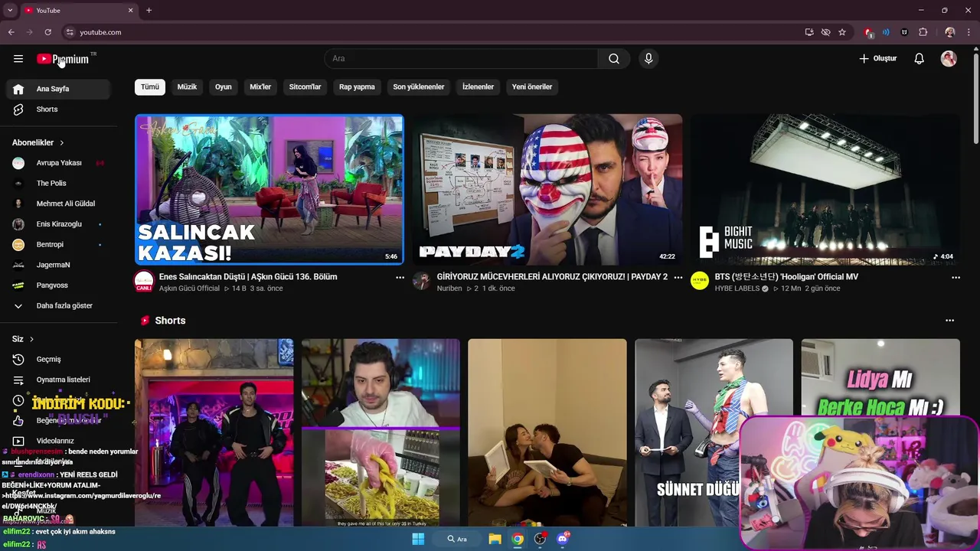Image resolution: width=980 pixels, height=551 pixels.
Task: Open the taskbar Ara search box
Action: 457,539
